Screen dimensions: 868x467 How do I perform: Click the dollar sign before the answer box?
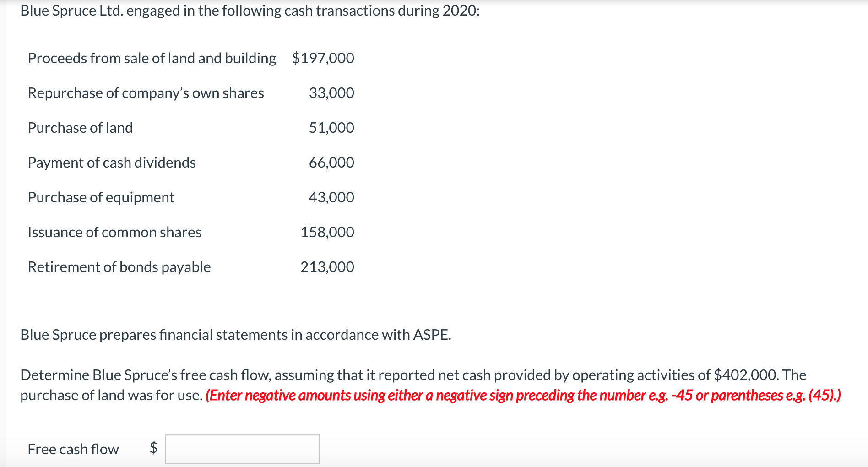pyautogui.click(x=154, y=447)
